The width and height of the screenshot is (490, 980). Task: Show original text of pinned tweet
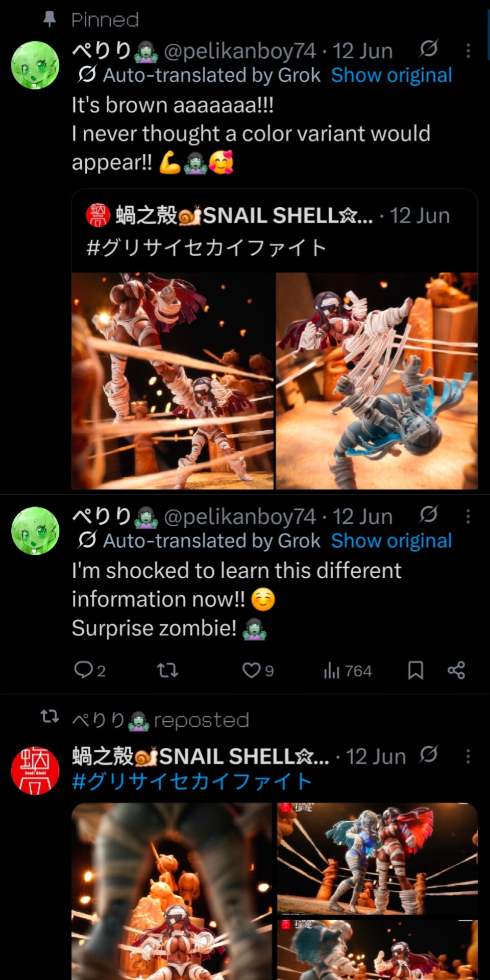pos(391,75)
